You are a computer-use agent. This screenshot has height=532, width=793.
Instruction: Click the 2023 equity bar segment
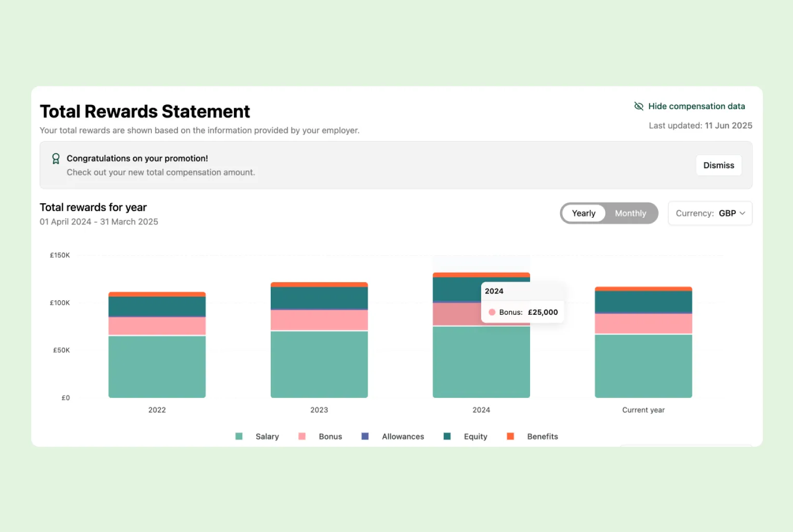[319, 298]
